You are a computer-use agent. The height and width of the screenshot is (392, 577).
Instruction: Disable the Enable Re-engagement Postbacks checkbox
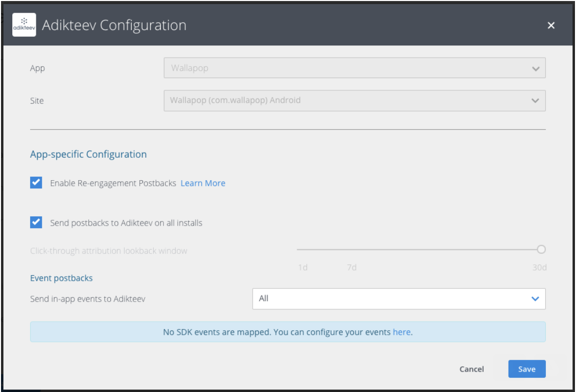pyautogui.click(x=36, y=183)
